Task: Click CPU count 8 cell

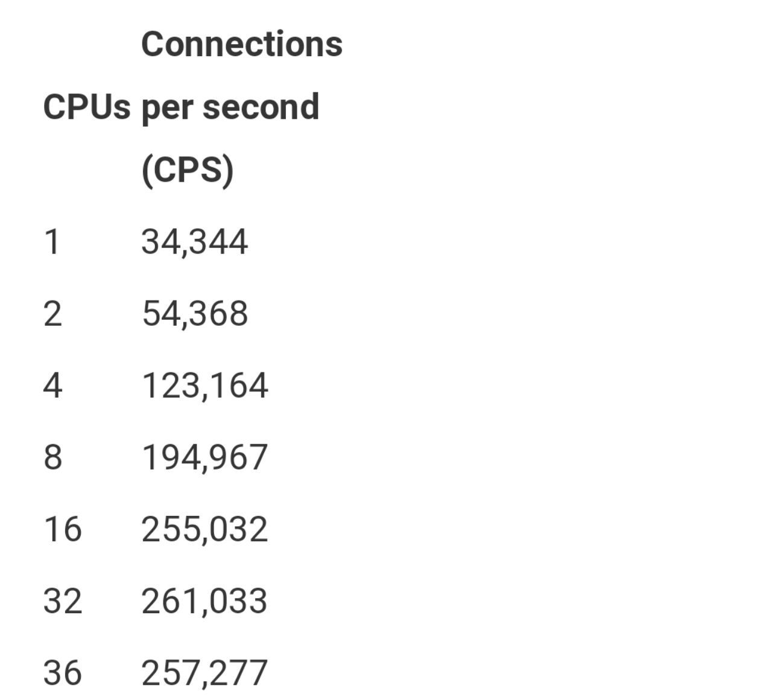Action: click(52, 457)
